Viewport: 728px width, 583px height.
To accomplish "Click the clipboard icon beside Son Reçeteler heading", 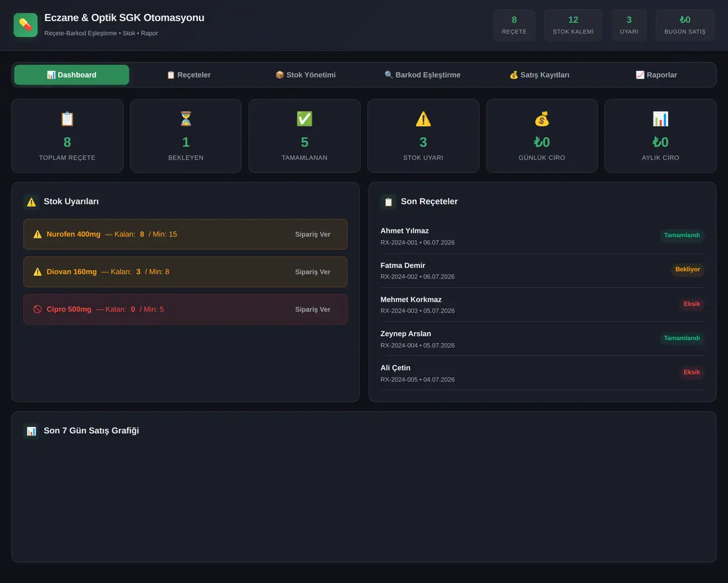I will (x=388, y=202).
